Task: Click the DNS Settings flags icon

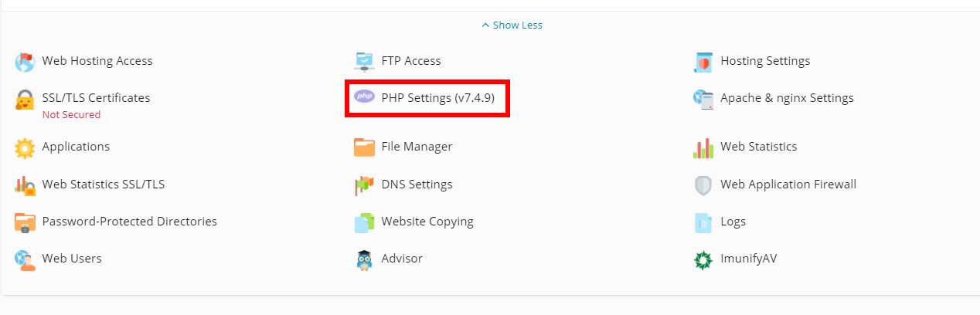Action: (x=364, y=185)
